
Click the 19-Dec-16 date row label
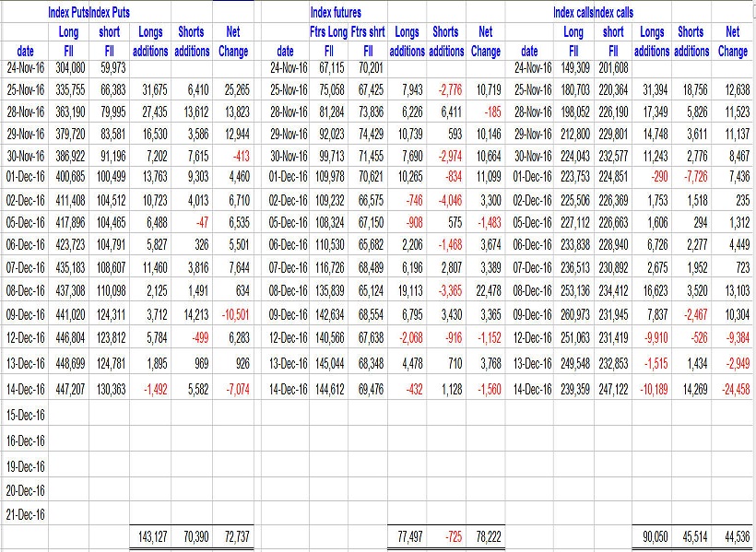pos(25,465)
